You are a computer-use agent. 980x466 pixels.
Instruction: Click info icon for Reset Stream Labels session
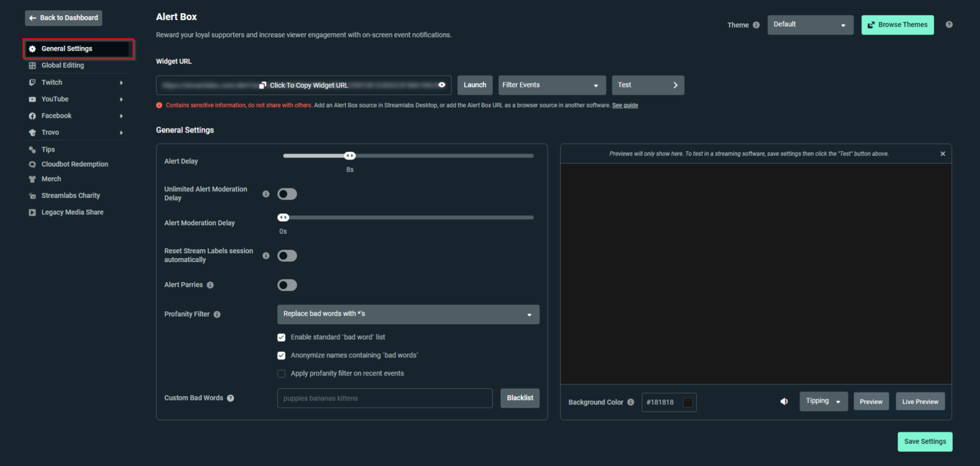coord(266,256)
